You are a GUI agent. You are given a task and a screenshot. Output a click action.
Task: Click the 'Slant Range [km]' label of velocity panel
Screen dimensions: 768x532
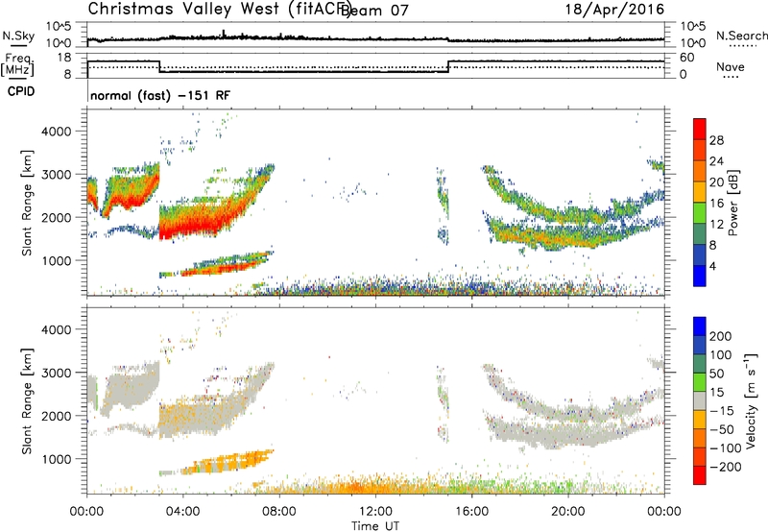(x=27, y=401)
